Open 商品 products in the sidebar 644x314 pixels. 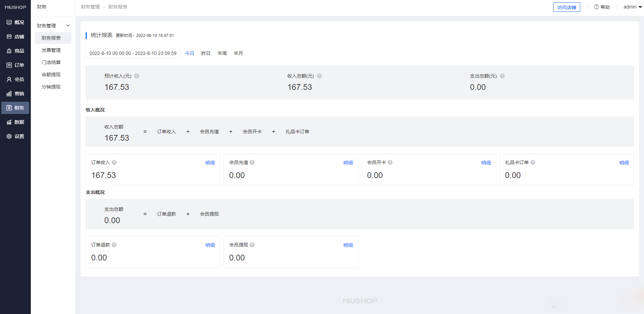click(x=9, y=51)
